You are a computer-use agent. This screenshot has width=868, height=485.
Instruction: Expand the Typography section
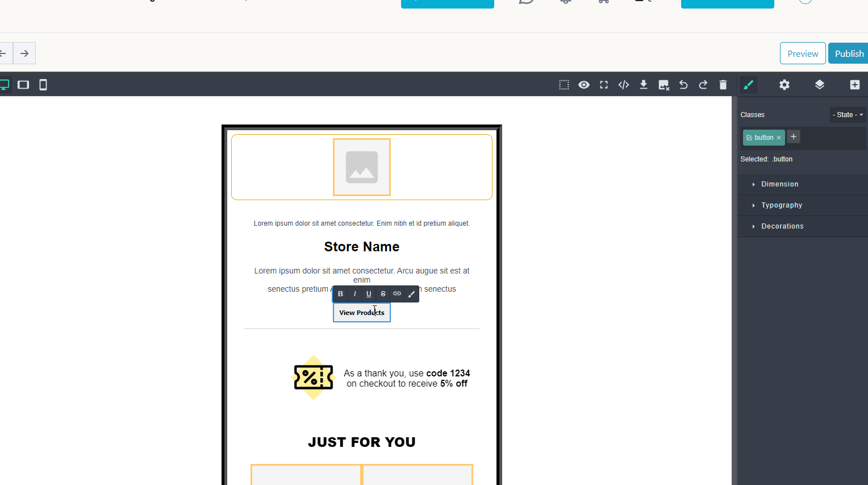[x=803, y=205]
